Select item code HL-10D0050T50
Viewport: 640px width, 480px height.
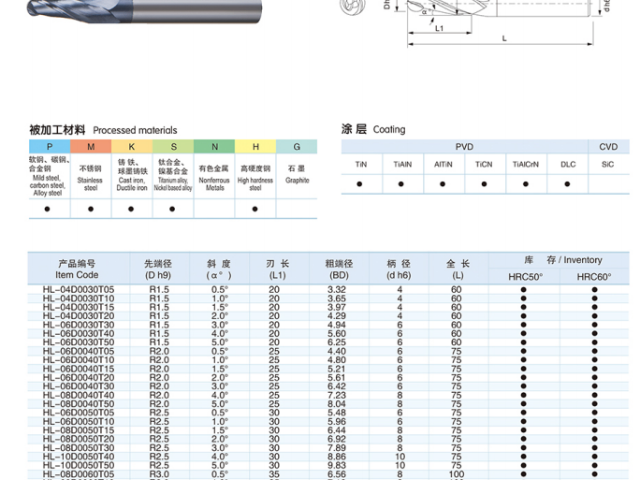click(x=78, y=465)
